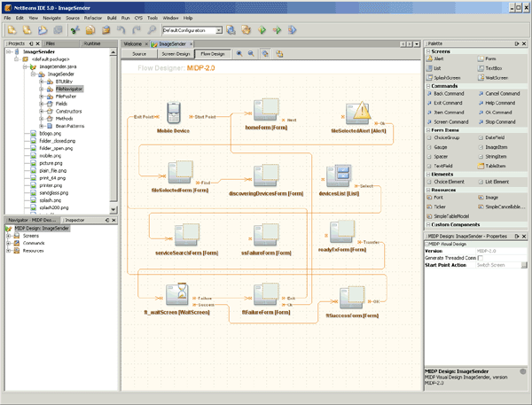Select the serviceSearchForm screen icon

[x=186, y=235]
